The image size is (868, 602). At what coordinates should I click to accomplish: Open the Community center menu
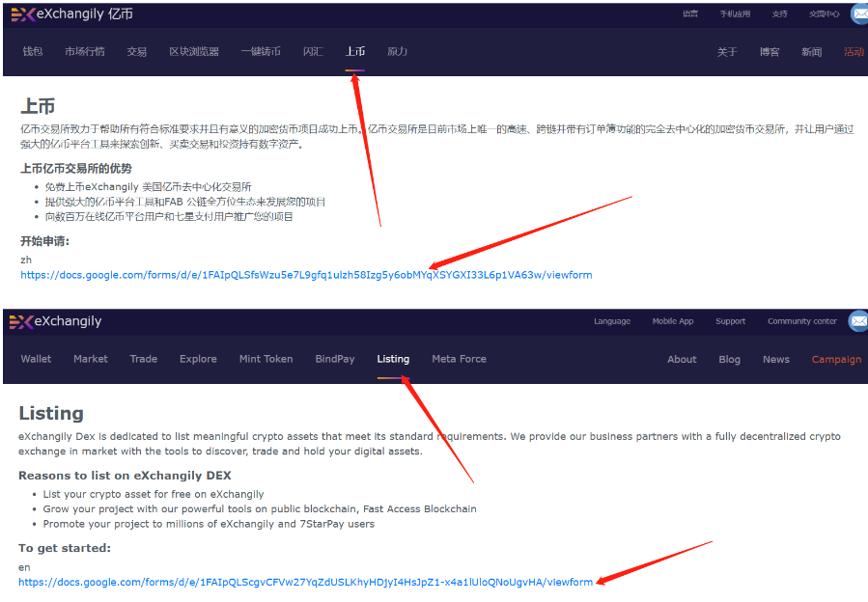click(802, 321)
